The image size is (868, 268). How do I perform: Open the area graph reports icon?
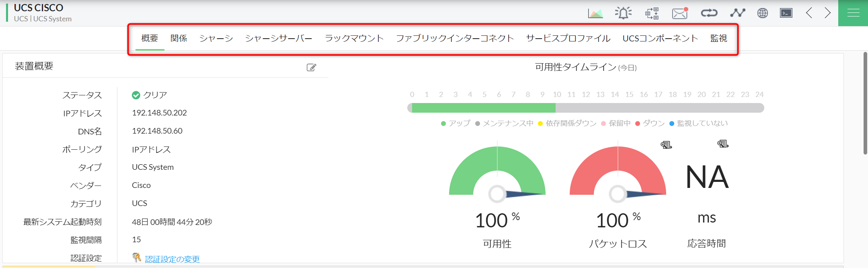tap(595, 13)
